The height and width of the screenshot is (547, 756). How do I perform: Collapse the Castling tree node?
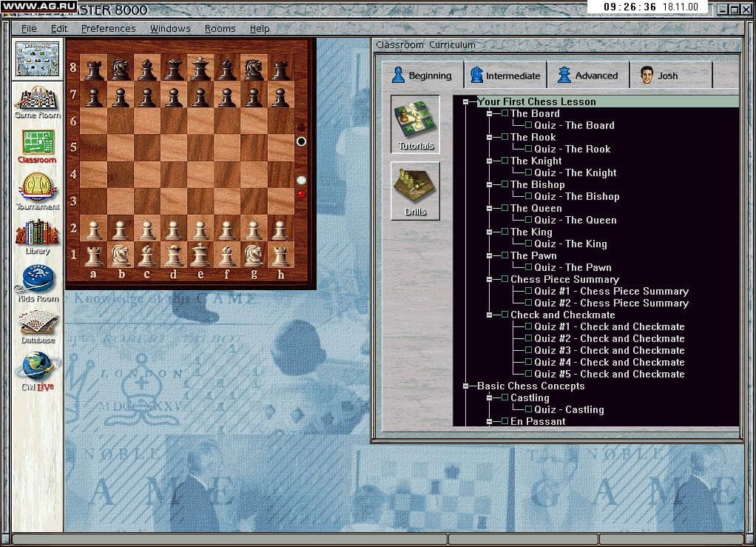pos(490,398)
